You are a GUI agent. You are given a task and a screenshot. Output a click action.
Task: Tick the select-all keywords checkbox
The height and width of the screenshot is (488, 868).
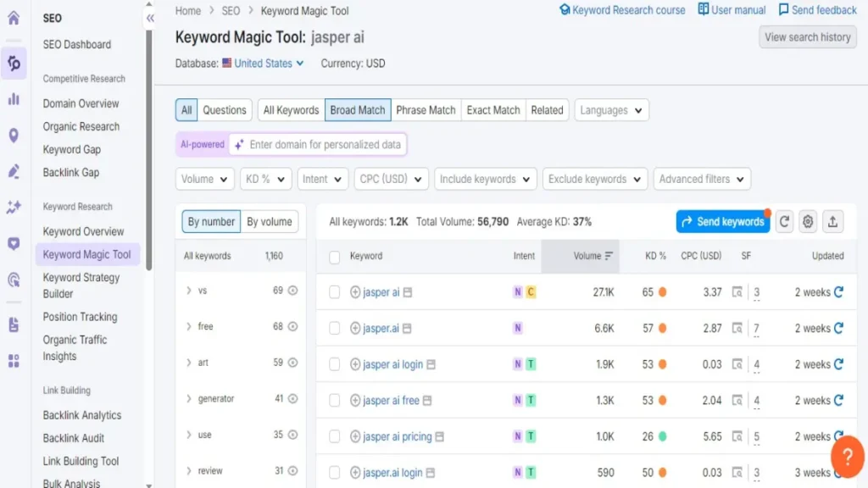point(334,257)
